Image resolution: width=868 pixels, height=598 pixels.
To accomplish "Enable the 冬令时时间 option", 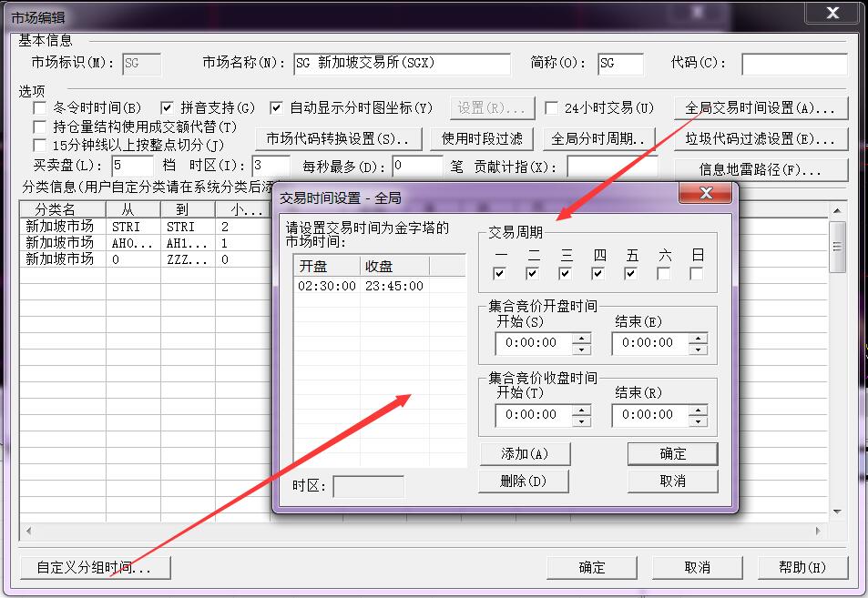I will click(x=40, y=108).
